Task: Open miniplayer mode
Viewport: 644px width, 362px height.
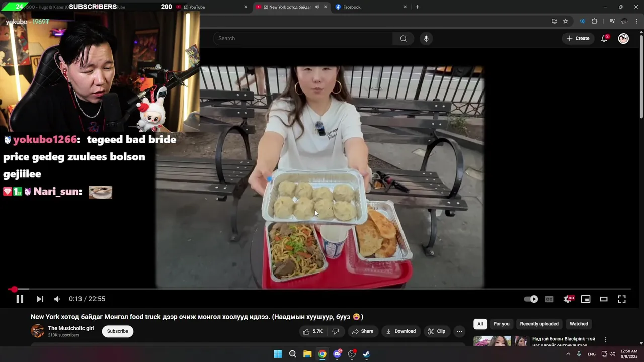Action: click(586, 299)
